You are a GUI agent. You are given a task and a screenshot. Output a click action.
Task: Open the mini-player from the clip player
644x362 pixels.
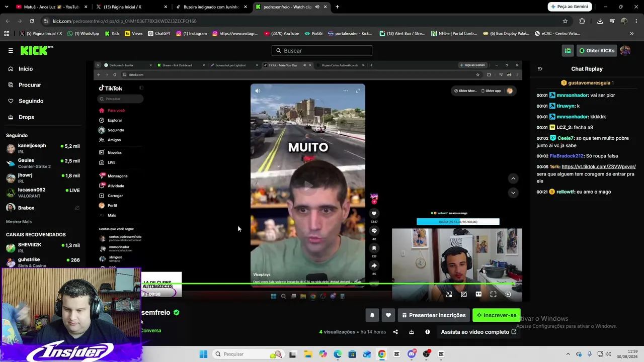pos(449,295)
